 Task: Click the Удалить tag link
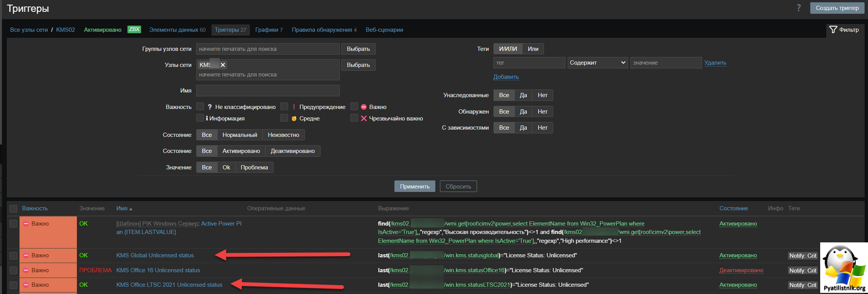coord(715,63)
